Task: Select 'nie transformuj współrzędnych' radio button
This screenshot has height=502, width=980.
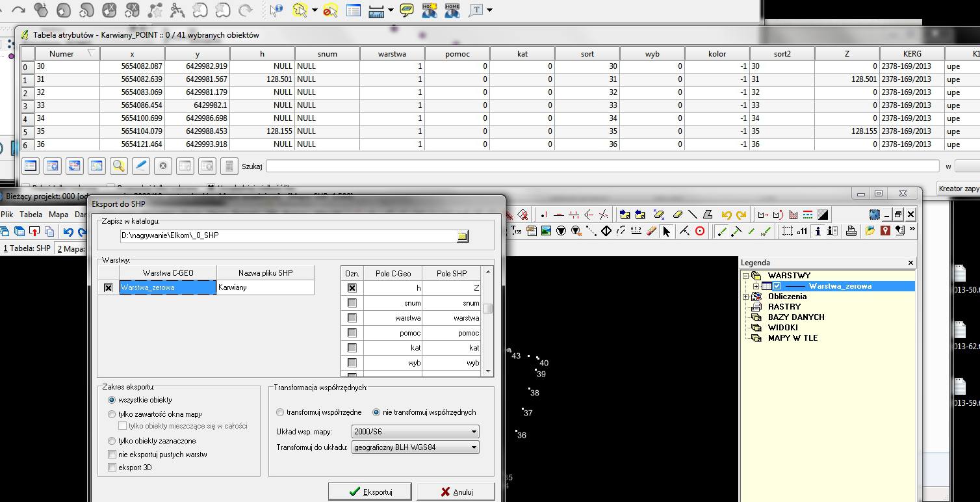Action: 376,412
